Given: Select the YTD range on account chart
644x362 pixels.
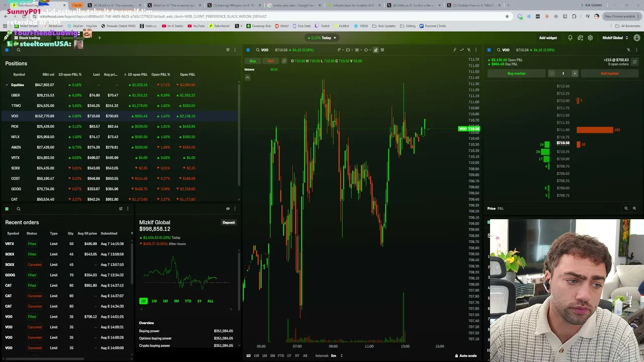Looking at the screenshot, I should pos(188,301).
